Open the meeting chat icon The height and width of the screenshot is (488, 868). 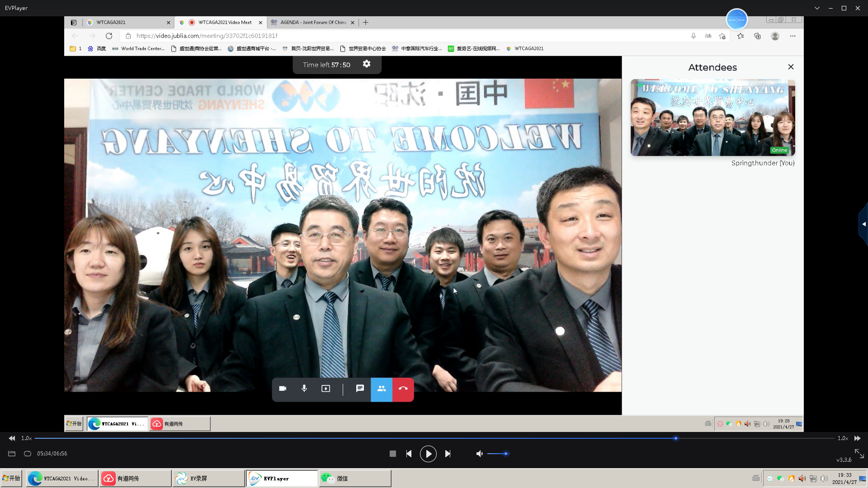(x=360, y=389)
